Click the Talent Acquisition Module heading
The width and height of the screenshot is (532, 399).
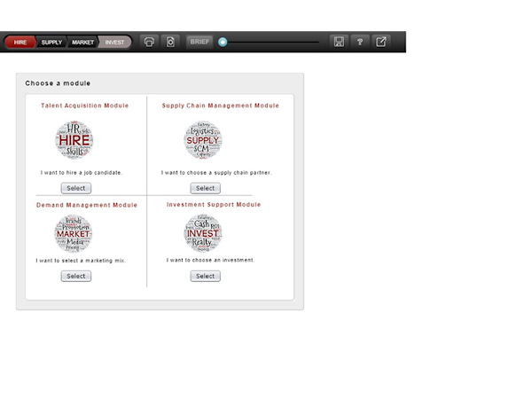[85, 106]
